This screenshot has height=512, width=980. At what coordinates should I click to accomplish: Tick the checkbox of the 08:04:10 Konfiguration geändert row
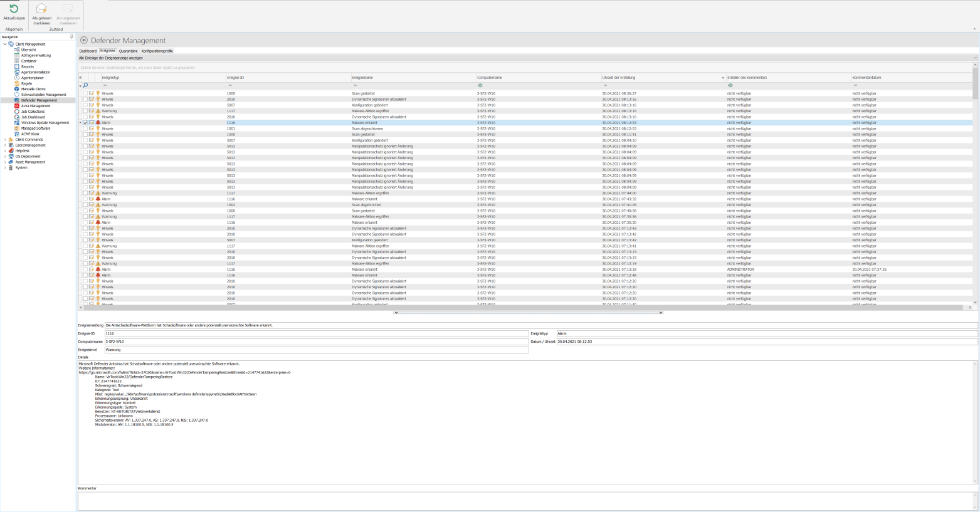coord(86,140)
